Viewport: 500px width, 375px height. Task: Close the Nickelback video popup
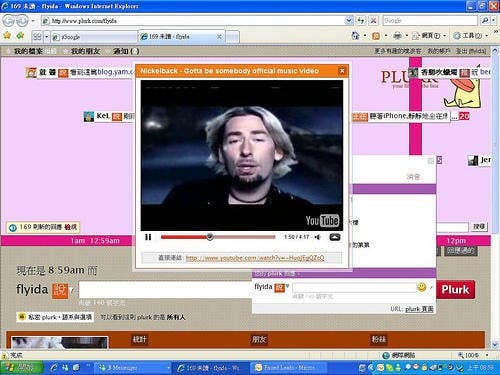342,71
